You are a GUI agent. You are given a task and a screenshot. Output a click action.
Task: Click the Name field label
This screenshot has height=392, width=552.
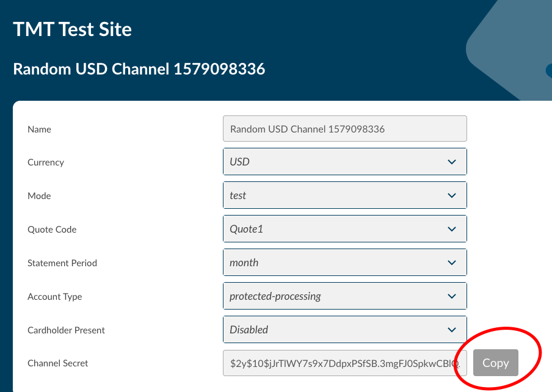39,129
